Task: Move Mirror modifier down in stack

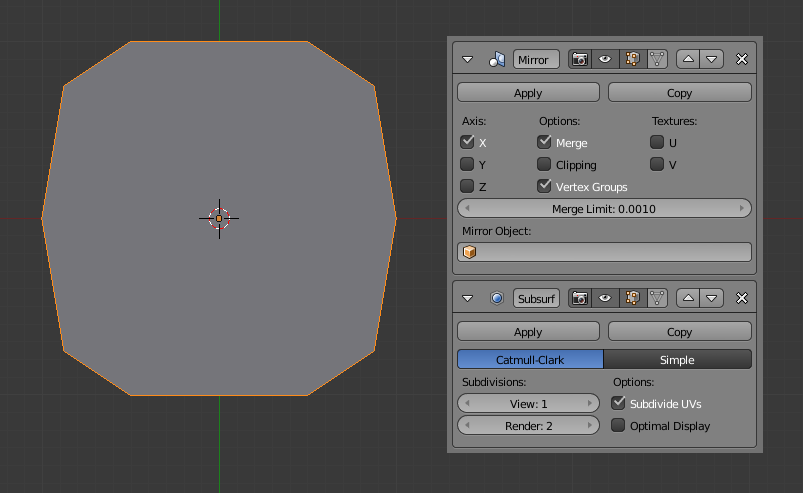Action: pyautogui.click(x=711, y=59)
